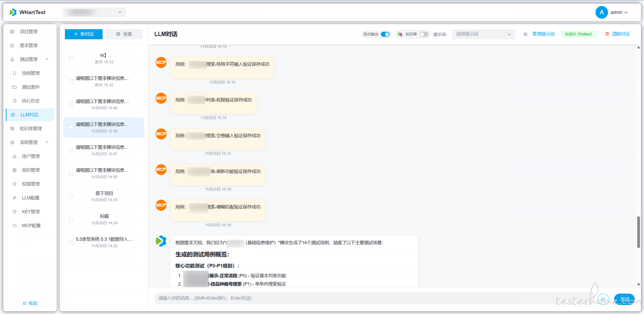Start a new conversation with 新对话
This screenshot has width=644, height=314.
coord(84,34)
